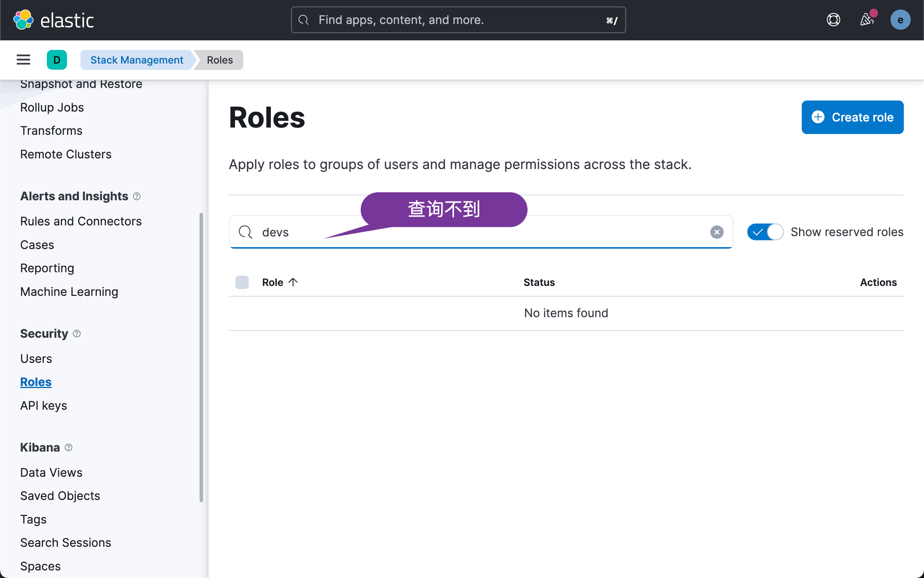Open the Saved Objects link
The width and height of the screenshot is (924, 578).
[x=60, y=495]
